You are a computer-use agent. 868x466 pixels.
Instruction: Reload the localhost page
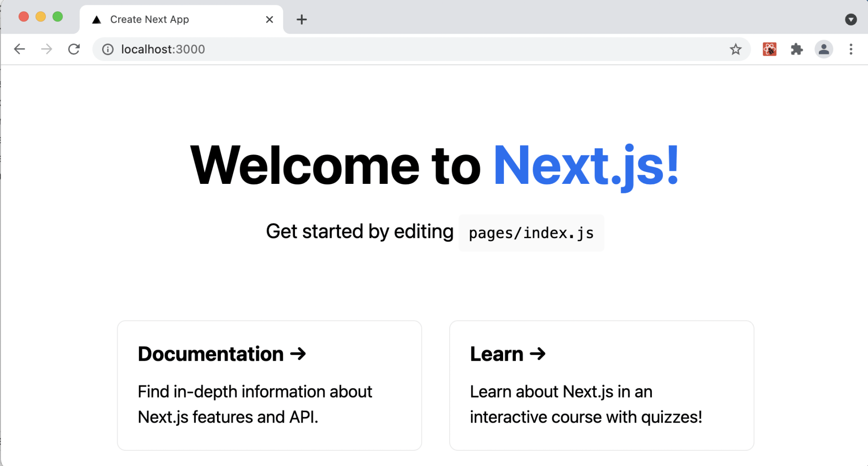[x=74, y=49]
